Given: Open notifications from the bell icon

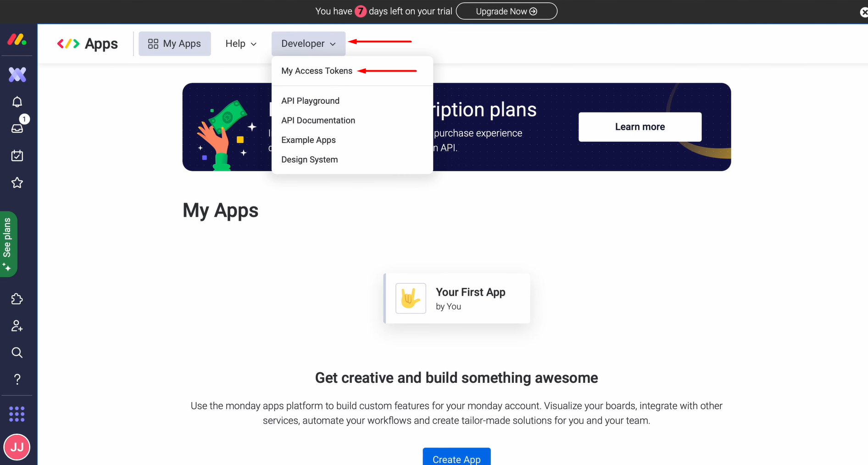Looking at the screenshot, I should (17, 101).
